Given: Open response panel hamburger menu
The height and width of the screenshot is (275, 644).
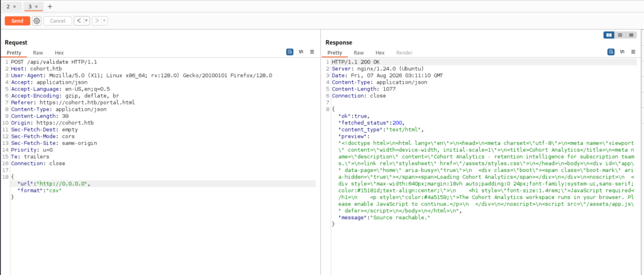Looking at the screenshot, I should [633, 52].
